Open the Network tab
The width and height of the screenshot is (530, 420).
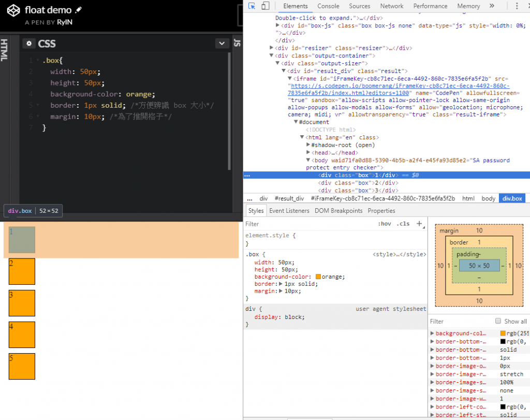pyautogui.click(x=392, y=6)
